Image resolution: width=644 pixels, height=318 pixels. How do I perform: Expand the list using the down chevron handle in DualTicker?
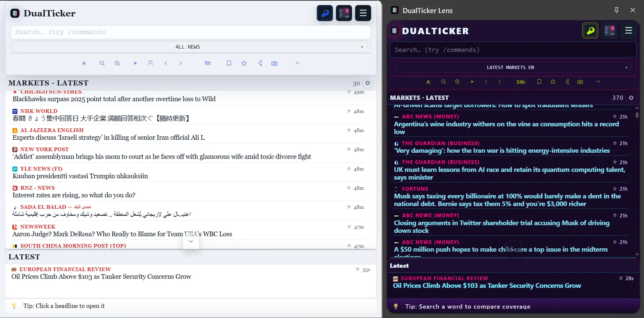[x=191, y=242]
